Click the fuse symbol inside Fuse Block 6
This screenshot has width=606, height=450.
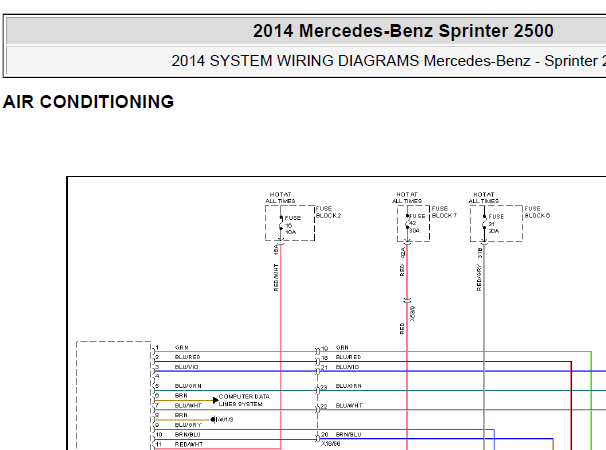pos(484,223)
